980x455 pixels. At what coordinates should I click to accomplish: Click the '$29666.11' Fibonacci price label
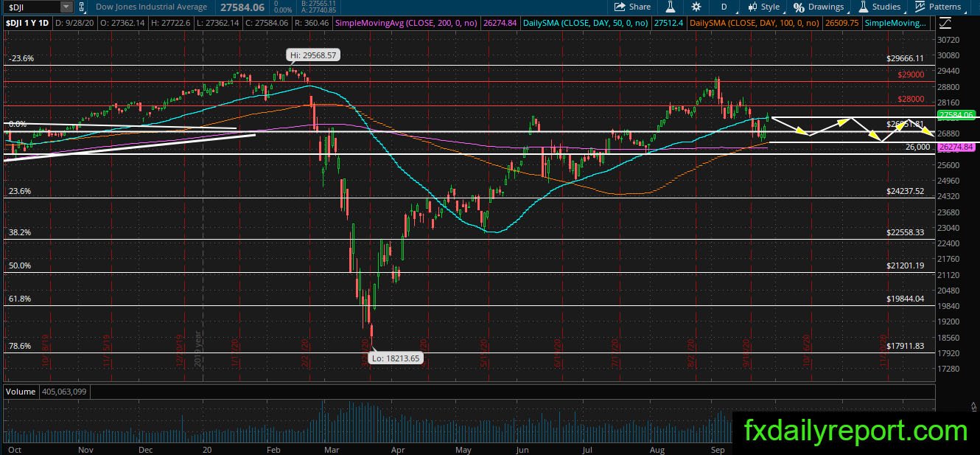[906, 58]
